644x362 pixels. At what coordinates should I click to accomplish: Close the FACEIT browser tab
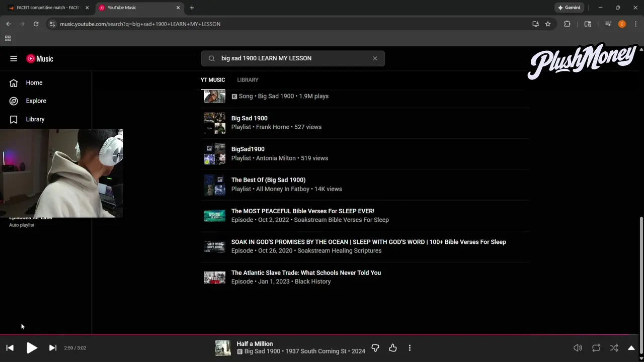[x=87, y=8]
